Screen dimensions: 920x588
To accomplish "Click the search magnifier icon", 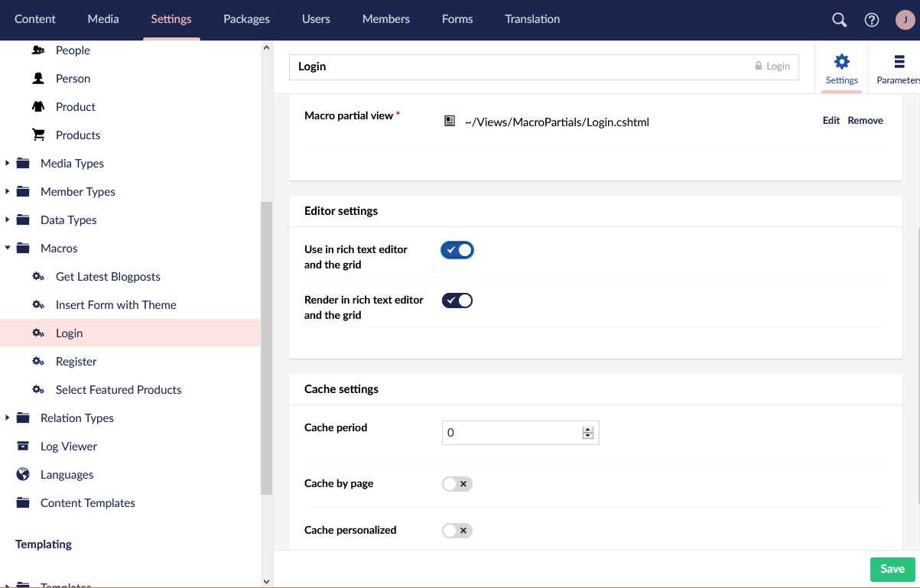I will pos(839,20).
